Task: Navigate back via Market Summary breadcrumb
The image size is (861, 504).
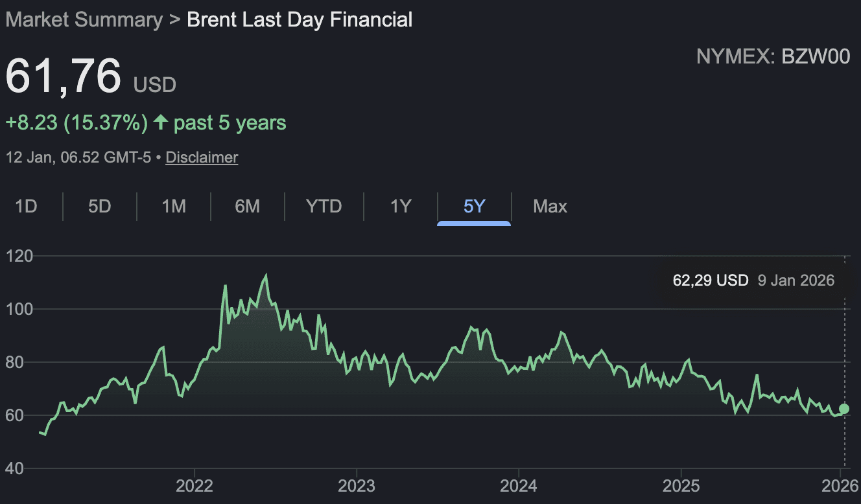Action: tap(83, 19)
